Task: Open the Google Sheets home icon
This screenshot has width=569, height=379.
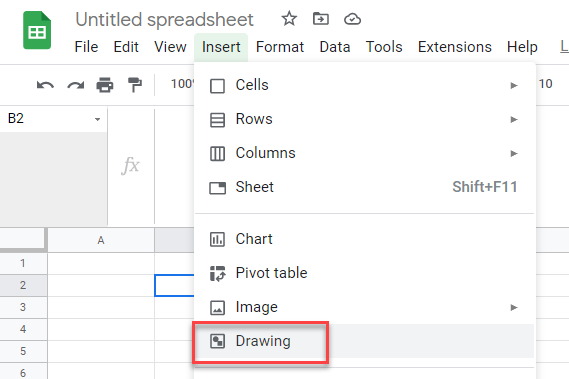Action: coord(37,30)
